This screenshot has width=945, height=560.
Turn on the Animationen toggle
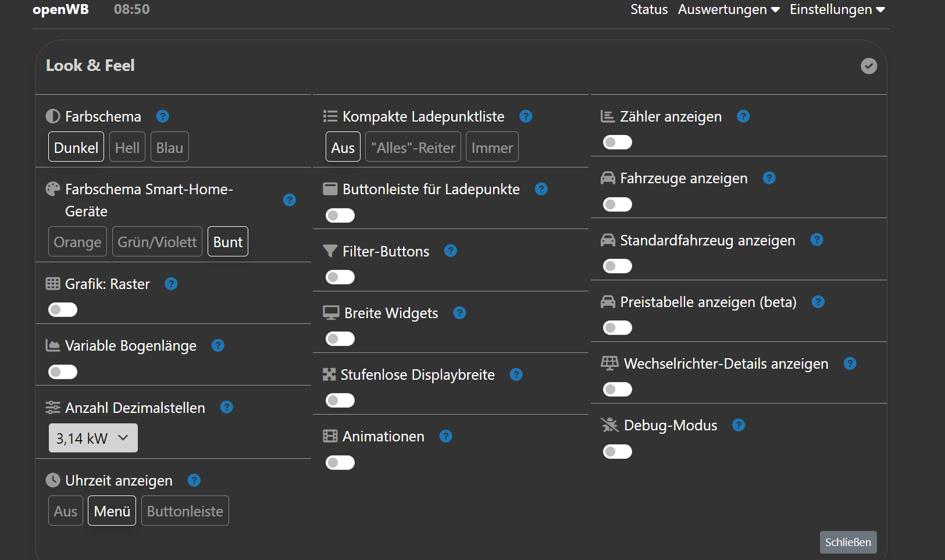340,463
